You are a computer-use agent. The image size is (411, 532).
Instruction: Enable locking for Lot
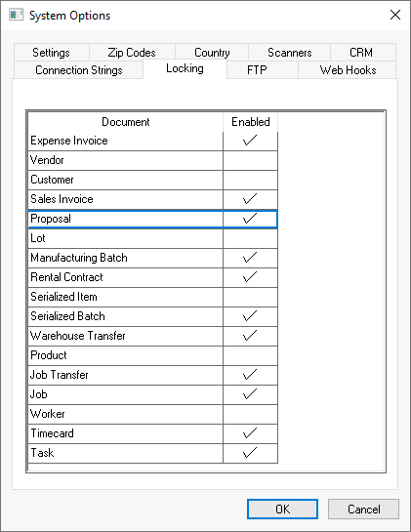click(x=250, y=238)
